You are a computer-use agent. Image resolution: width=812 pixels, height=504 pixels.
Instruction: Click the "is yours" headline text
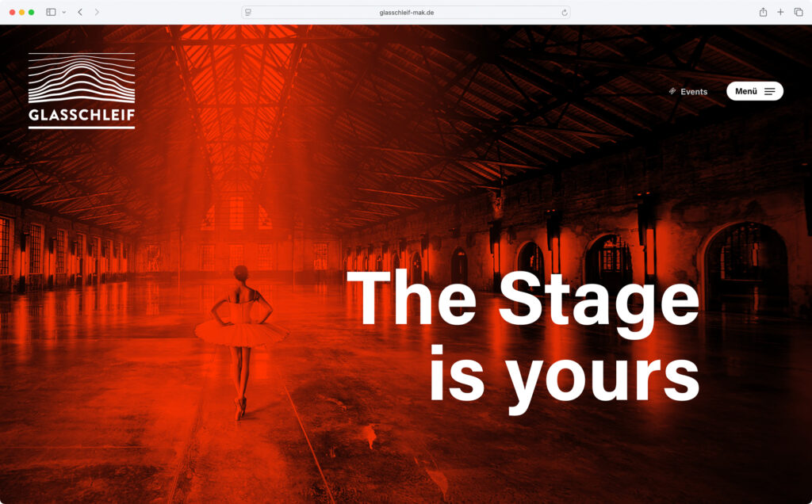coord(565,379)
